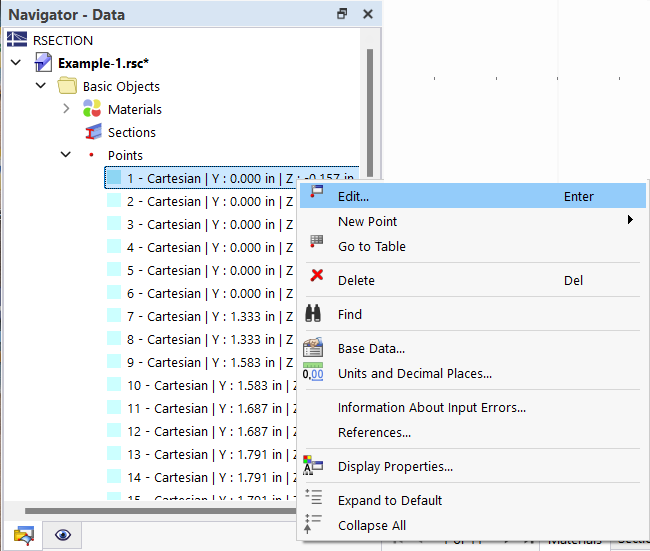The width and height of the screenshot is (650, 551).
Task: Open References... menu entry
Action: [x=473, y=432]
